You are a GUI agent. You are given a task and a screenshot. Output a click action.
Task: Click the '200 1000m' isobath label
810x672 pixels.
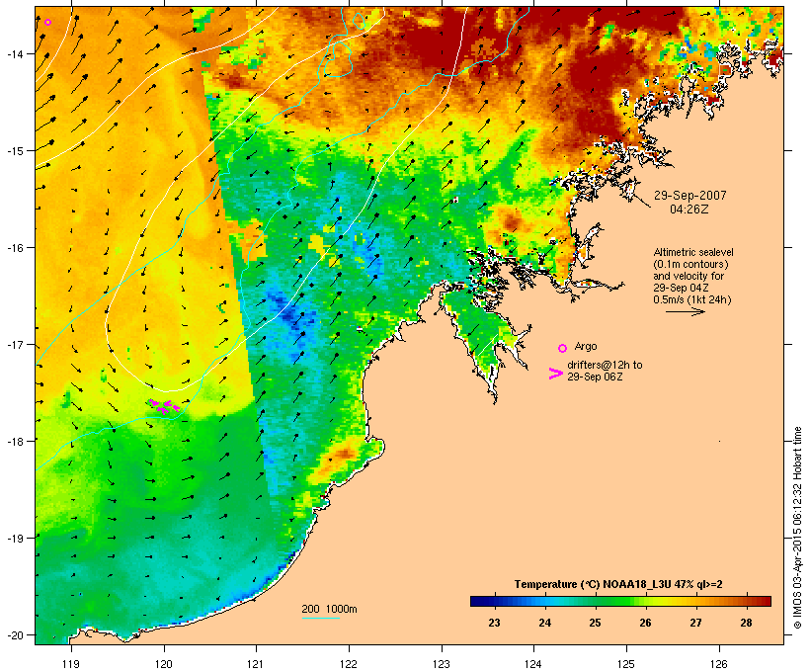(x=329, y=609)
